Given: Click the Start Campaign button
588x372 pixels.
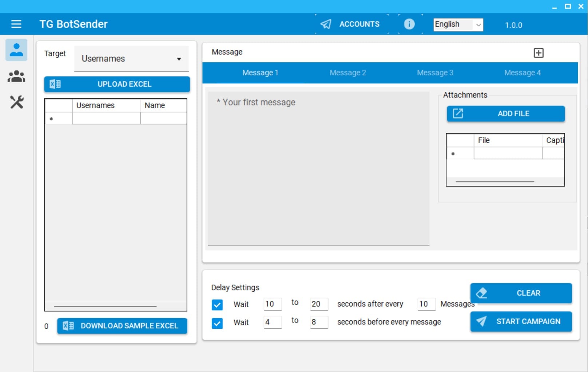Looking at the screenshot, I should coord(521,321).
